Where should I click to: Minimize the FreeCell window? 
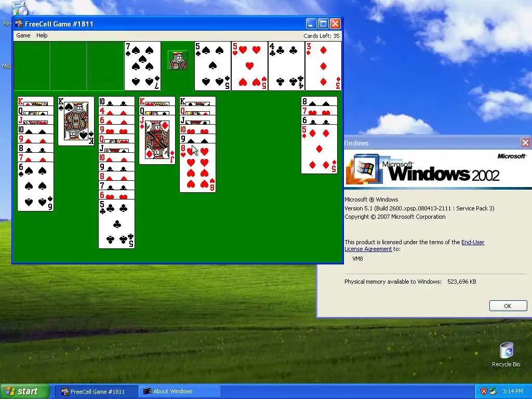(x=311, y=24)
